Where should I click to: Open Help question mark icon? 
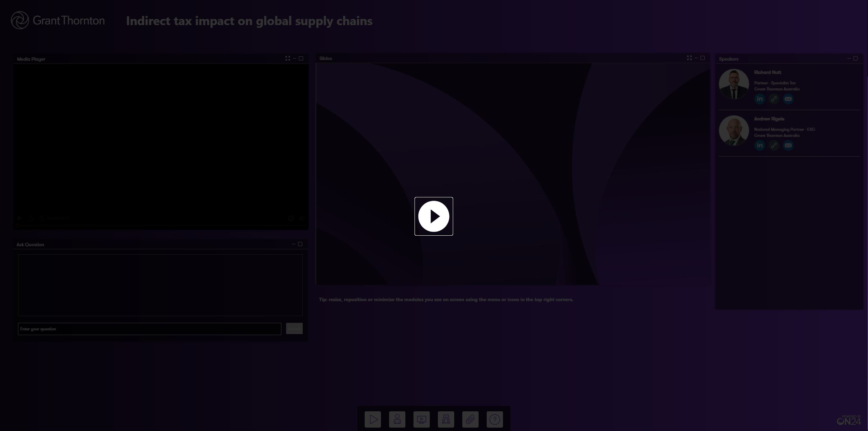pos(495,419)
